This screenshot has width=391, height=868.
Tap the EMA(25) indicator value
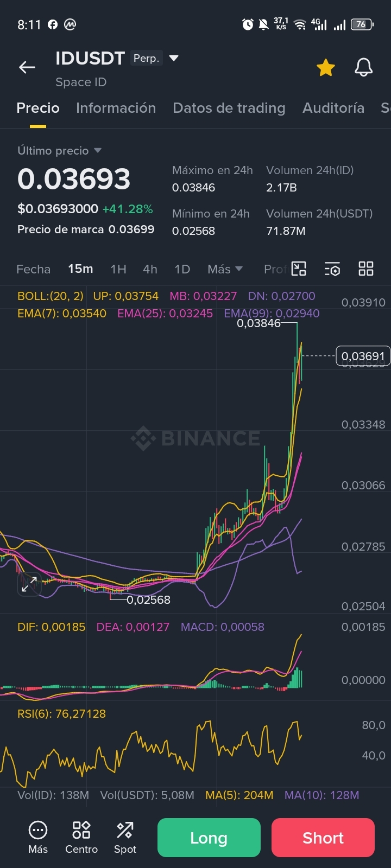coord(165,313)
